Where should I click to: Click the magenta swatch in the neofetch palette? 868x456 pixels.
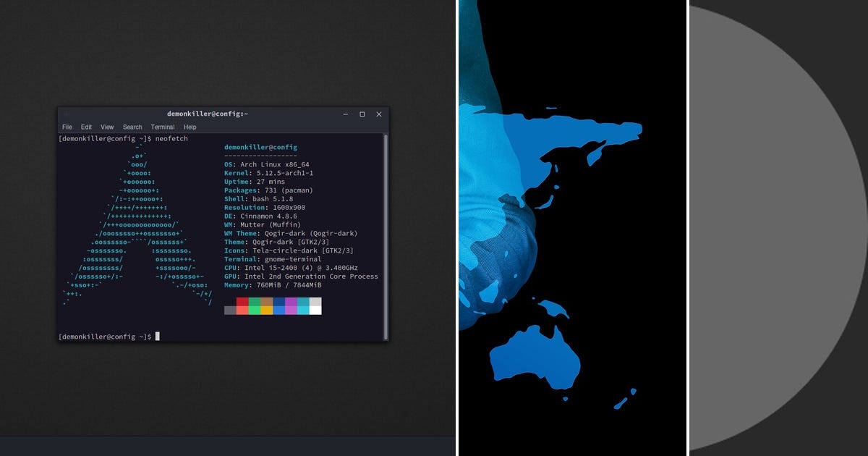click(289, 307)
